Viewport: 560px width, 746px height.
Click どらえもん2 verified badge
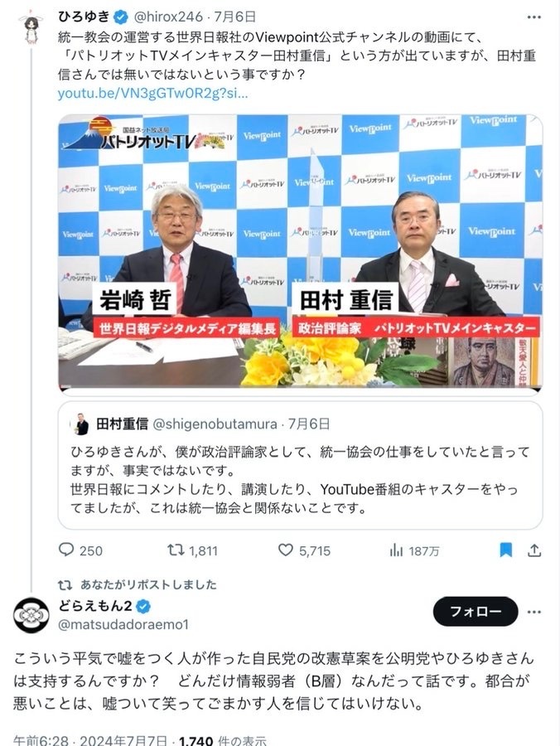[x=143, y=606]
